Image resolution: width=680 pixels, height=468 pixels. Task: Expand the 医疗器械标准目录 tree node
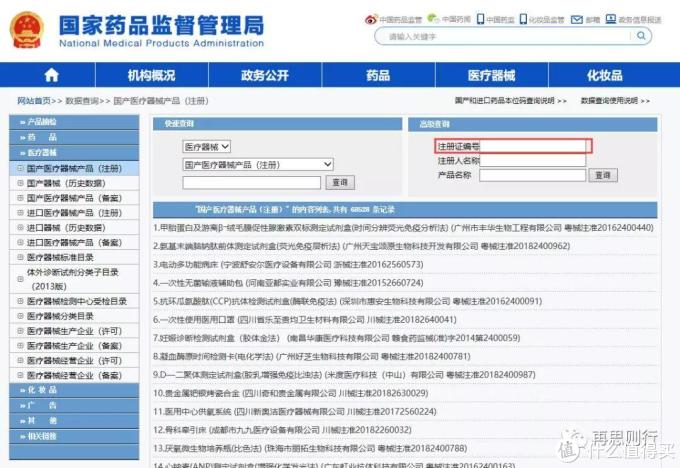tap(20, 257)
